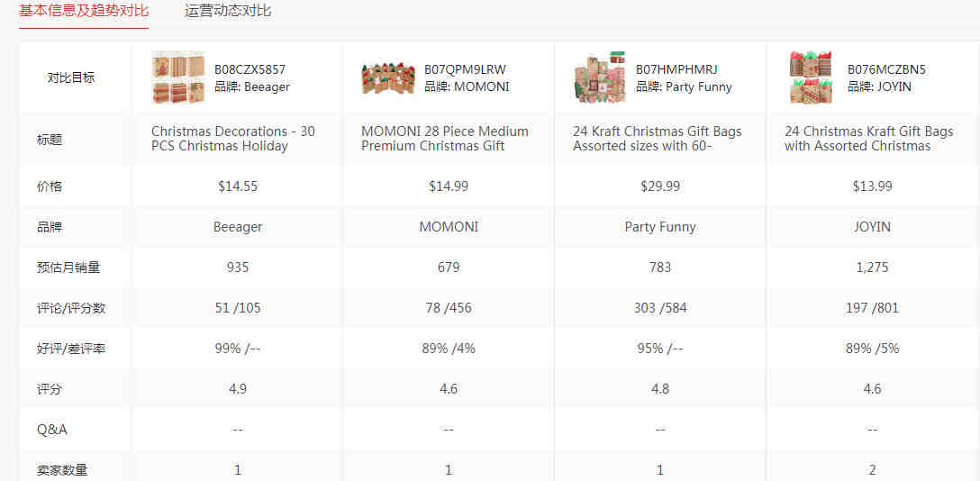Click title Christmas Decorations - 30 PCS
The width and height of the screenshot is (980, 481).
(233, 139)
